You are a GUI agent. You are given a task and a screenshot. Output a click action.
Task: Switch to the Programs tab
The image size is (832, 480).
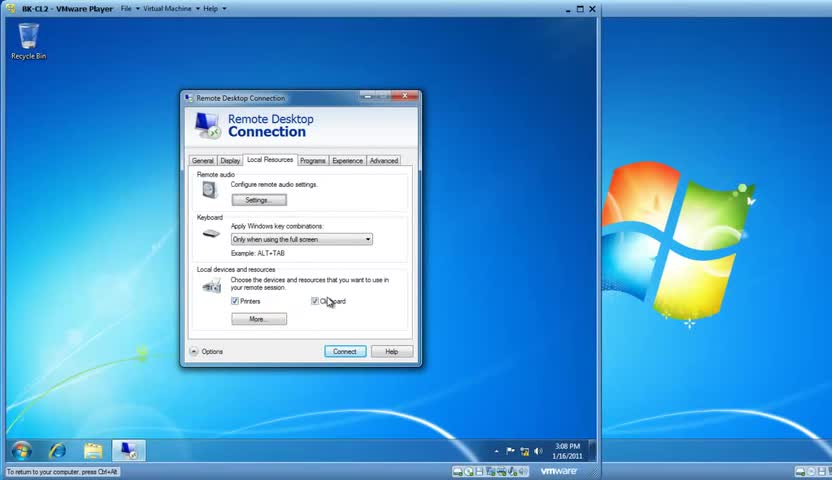(x=313, y=161)
